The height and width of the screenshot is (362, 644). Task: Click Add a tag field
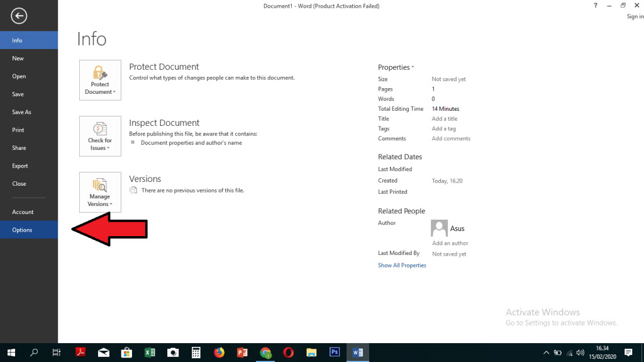tap(443, 129)
